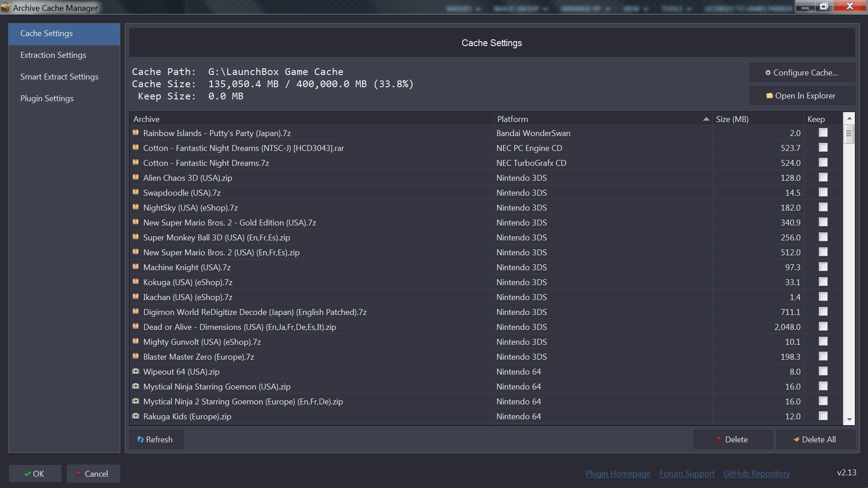Click the icon beside Ikachan (USA) (eShop).7z
The image size is (868, 488).
coord(136,296)
